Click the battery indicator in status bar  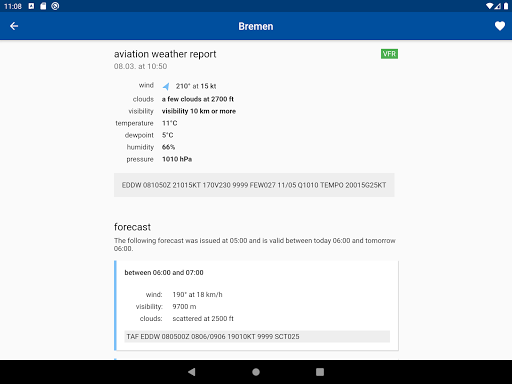pyautogui.click(x=506, y=6)
